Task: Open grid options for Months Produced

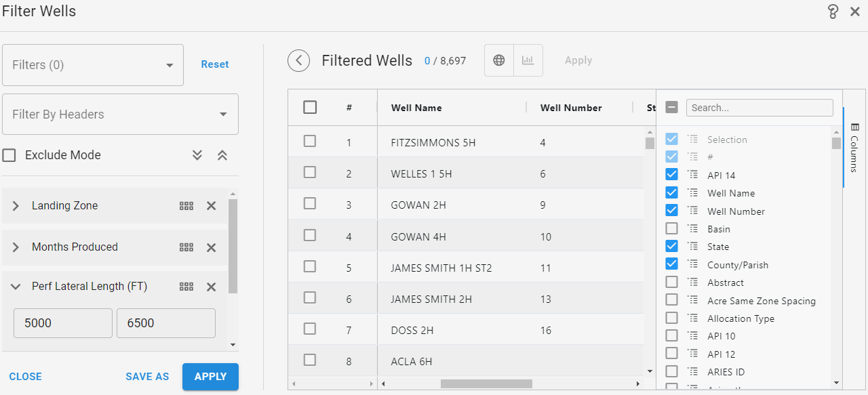Action: click(186, 247)
